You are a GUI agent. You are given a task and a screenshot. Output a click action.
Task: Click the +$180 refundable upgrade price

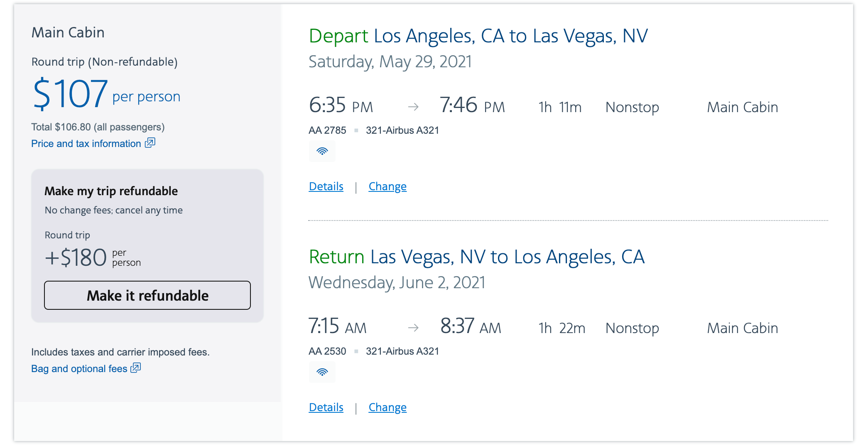(93, 258)
